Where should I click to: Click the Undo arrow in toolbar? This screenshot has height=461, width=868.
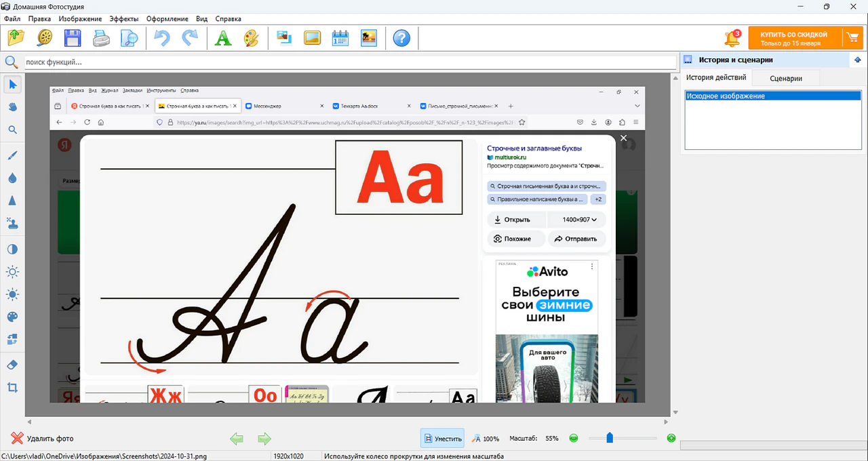pyautogui.click(x=162, y=38)
